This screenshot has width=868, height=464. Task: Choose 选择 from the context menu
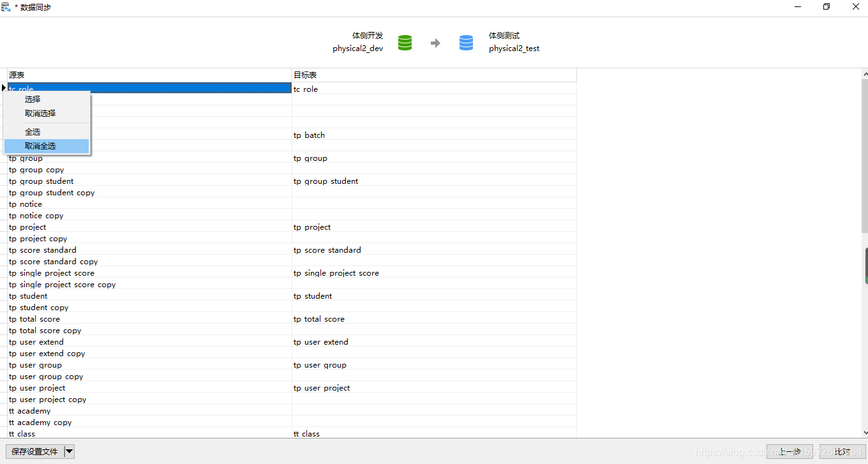click(47, 99)
